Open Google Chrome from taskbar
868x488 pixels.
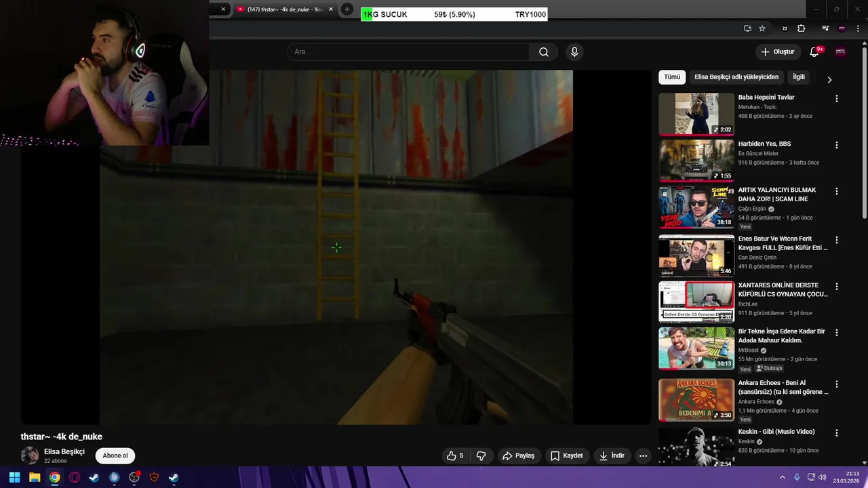[54, 477]
